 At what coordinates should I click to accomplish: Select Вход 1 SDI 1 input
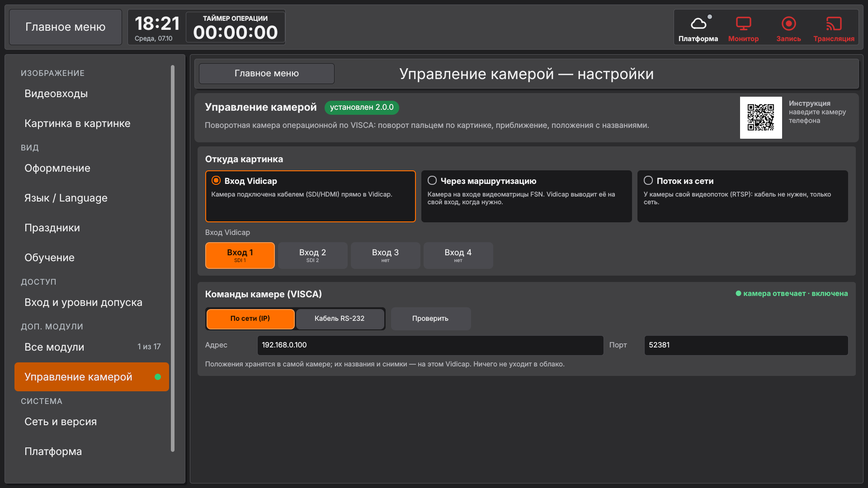(240, 255)
